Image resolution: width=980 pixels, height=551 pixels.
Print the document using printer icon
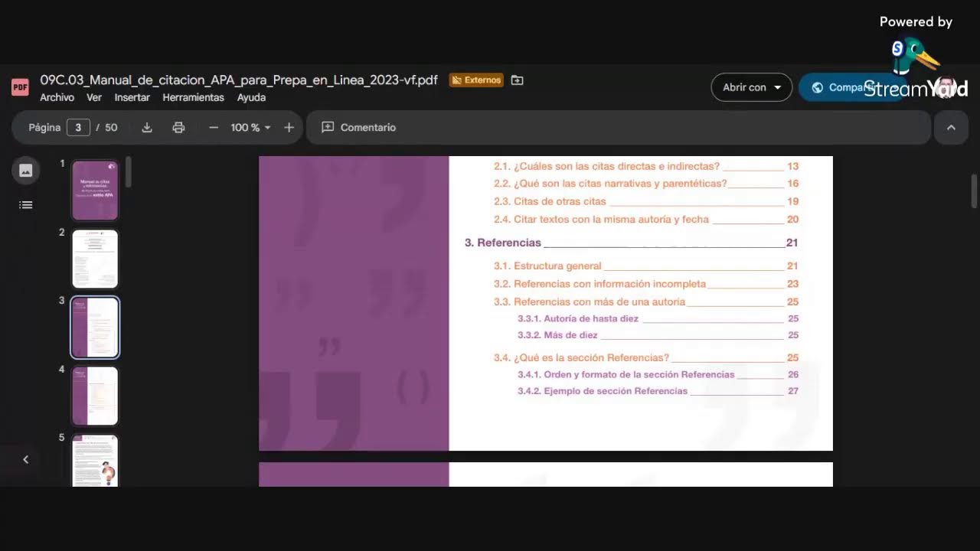coord(178,128)
